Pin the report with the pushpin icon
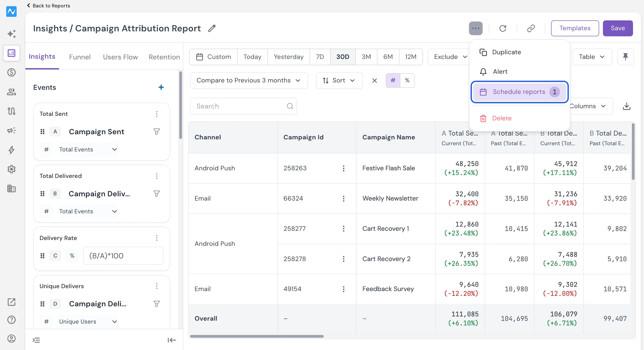The image size is (644, 350). (626, 57)
